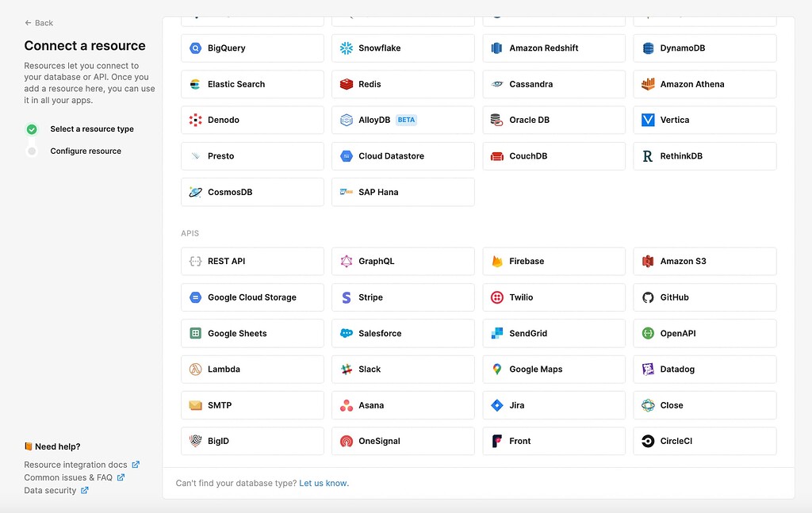Click the APIS section heading
The height and width of the screenshot is (513, 812).
pyautogui.click(x=190, y=233)
